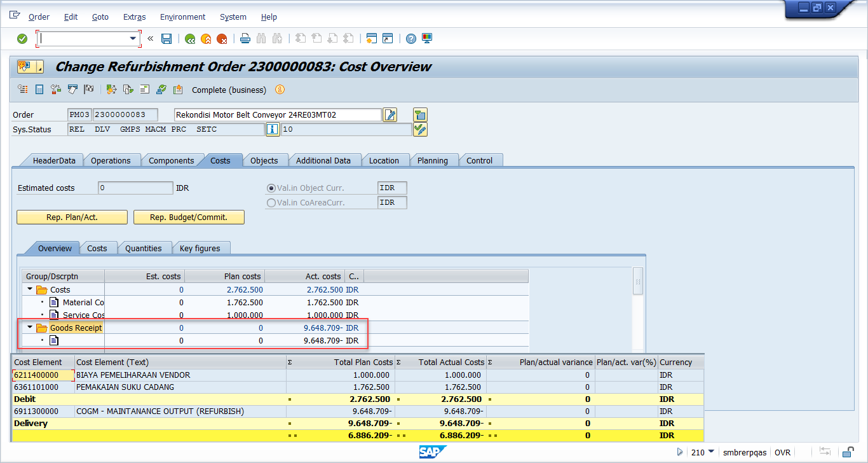Switch to the Key figures tab
This screenshot has width=868, height=463.
click(200, 249)
